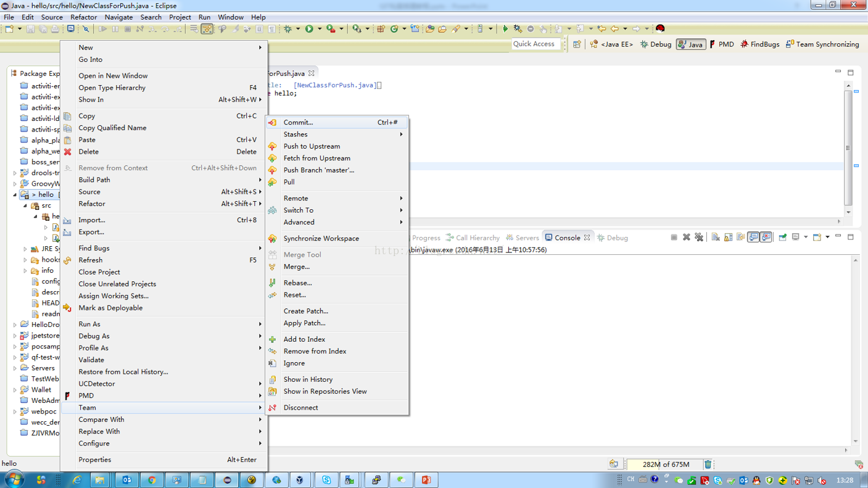Expand the Remote submenu

(337, 199)
